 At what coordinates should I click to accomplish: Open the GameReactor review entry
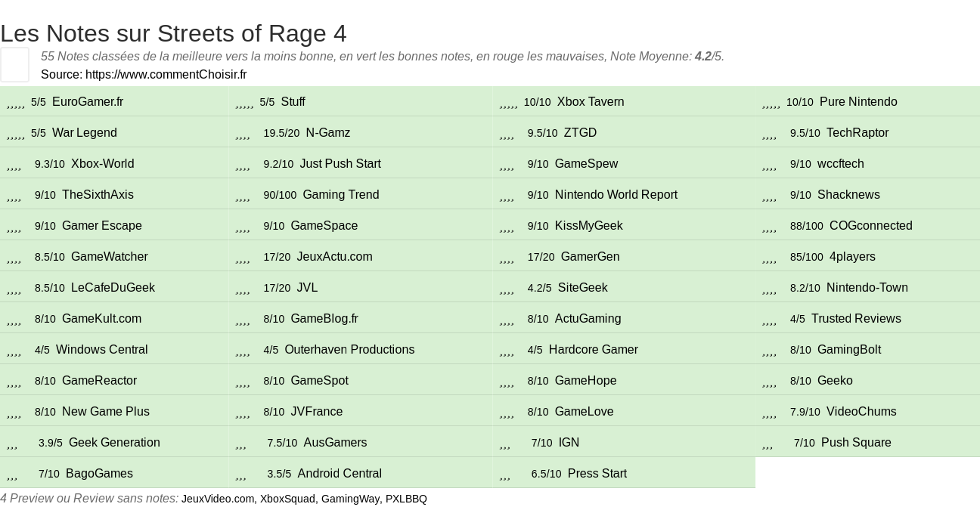tap(113, 380)
